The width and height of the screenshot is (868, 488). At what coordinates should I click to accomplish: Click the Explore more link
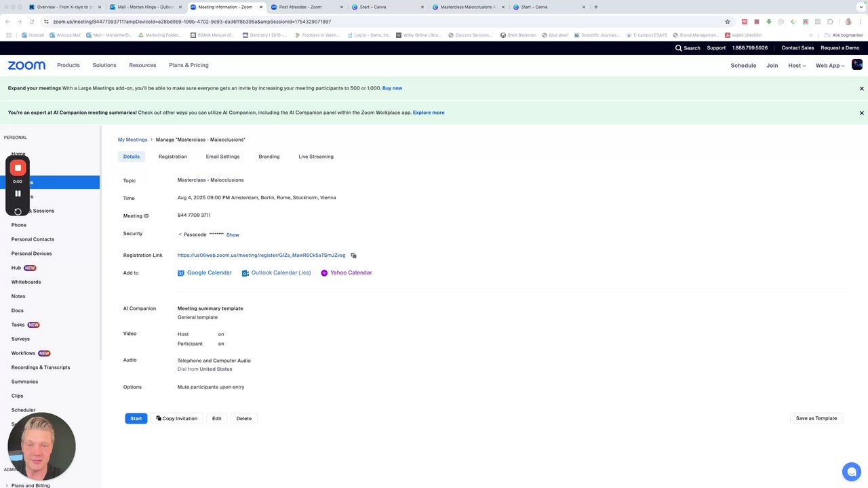[429, 113]
